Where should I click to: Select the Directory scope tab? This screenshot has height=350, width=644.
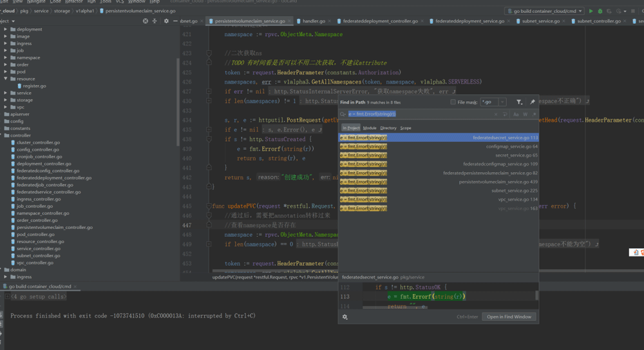click(x=388, y=128)
